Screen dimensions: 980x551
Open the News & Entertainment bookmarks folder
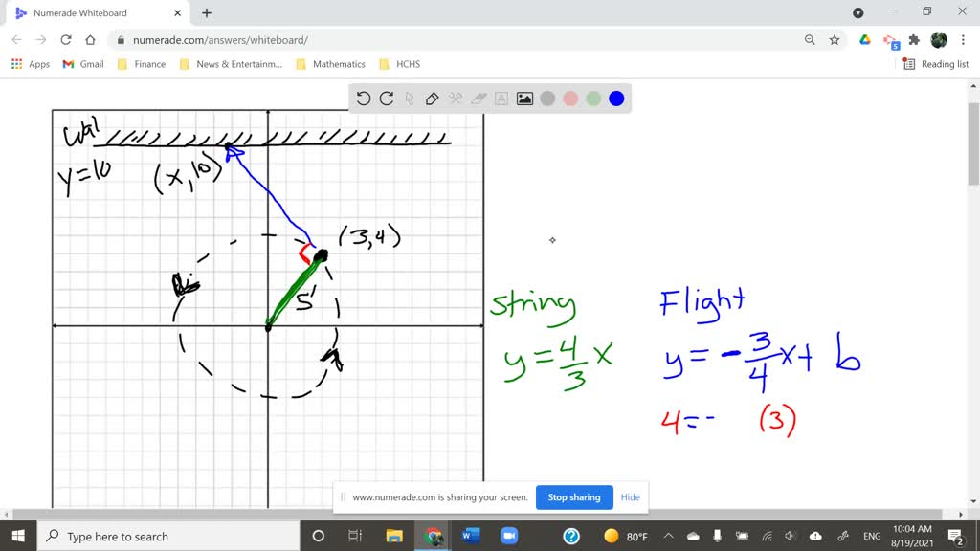pos(231,64)
